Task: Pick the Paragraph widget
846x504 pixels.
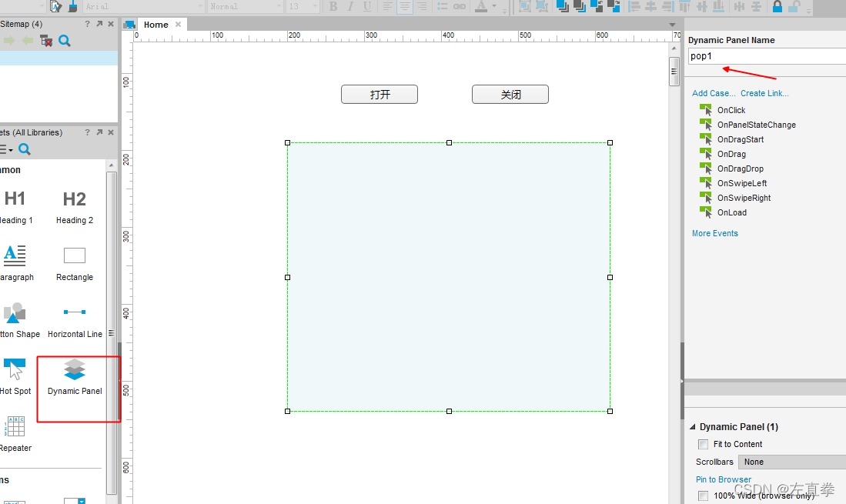Action: pyautogui.click(x=15, y=263)
